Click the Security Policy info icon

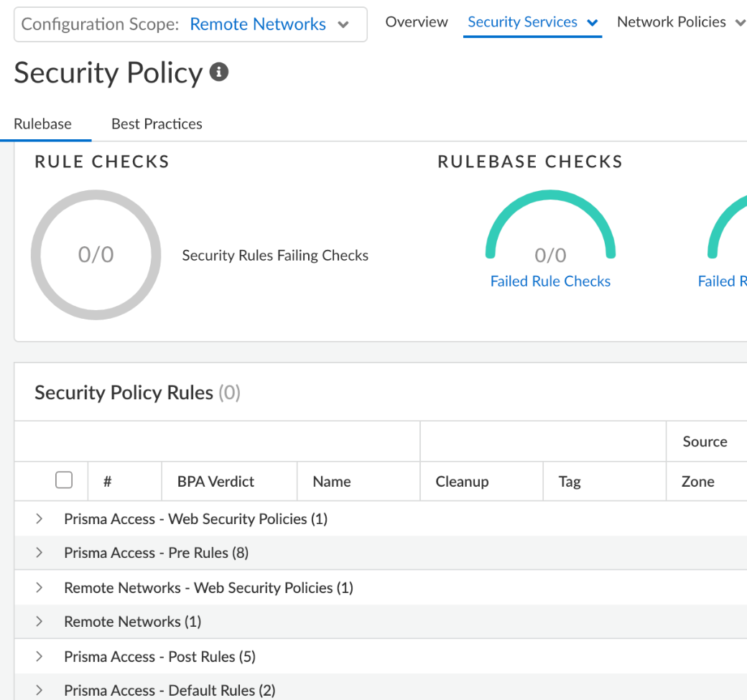[219, 73]
